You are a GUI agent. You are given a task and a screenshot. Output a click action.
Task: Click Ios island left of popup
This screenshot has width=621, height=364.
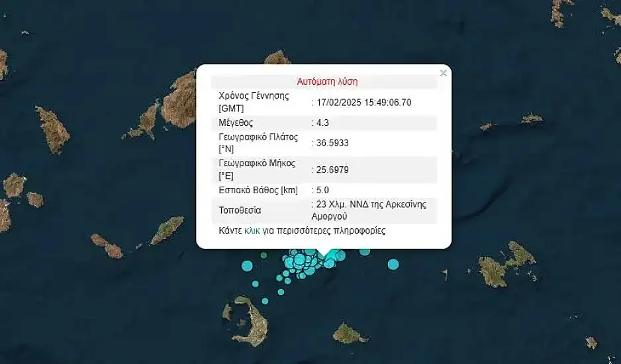[x=167, y=230]
